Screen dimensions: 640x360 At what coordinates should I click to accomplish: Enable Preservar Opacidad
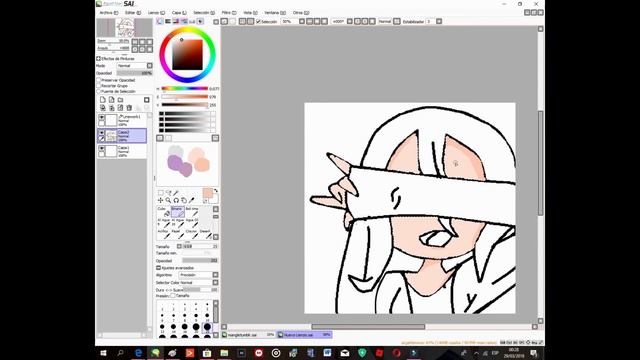(x=99, y=80)
